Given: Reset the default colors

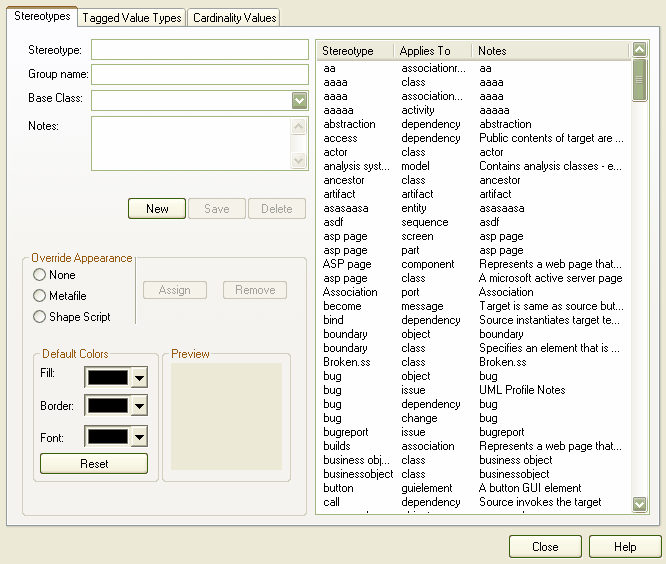Looking at the screenshot, I should (94, 464).
